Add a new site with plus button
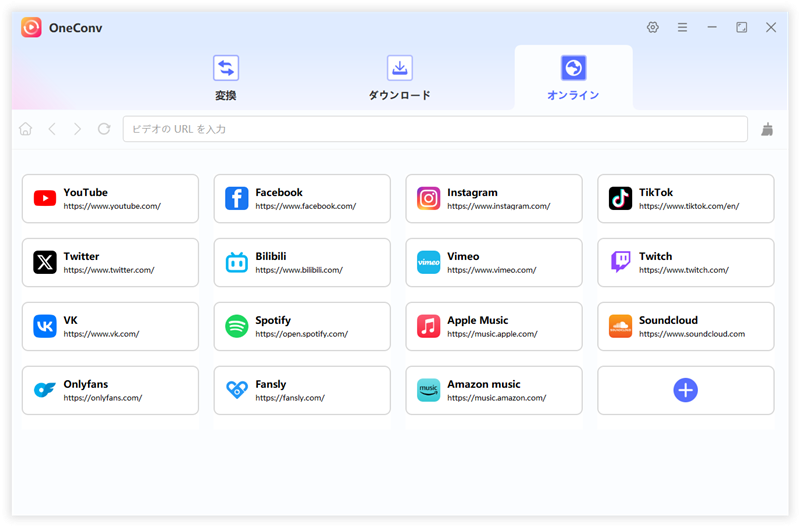 pyautogui.click(x=686, y=390)
